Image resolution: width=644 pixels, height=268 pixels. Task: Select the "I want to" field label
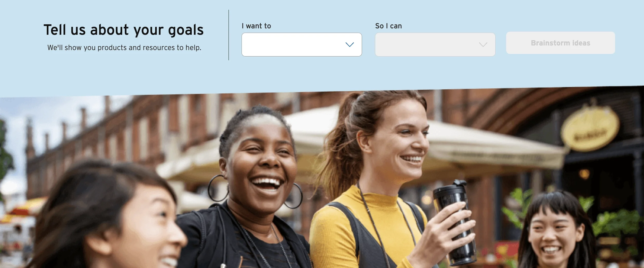point(256,26)
